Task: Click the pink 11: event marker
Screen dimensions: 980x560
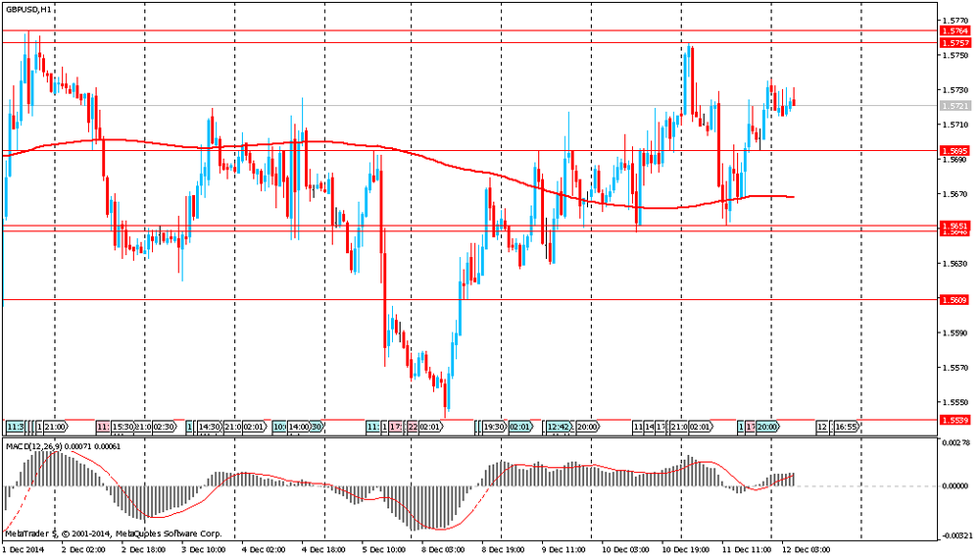Action: 103,428
